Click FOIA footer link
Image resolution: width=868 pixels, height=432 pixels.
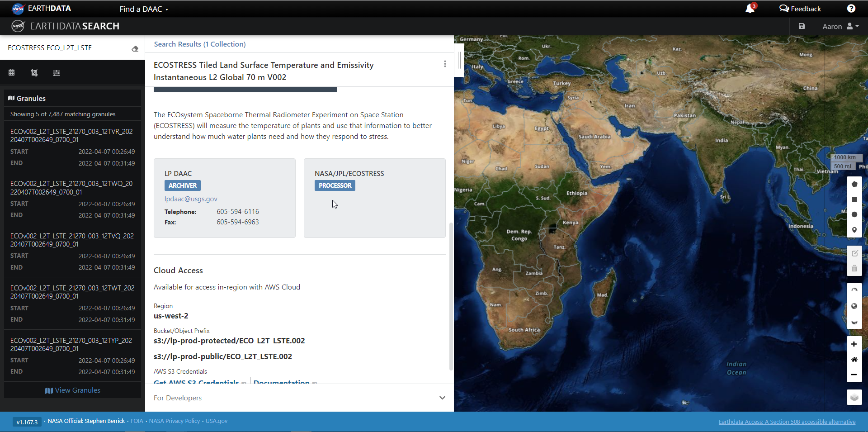[x=137, y=421]
